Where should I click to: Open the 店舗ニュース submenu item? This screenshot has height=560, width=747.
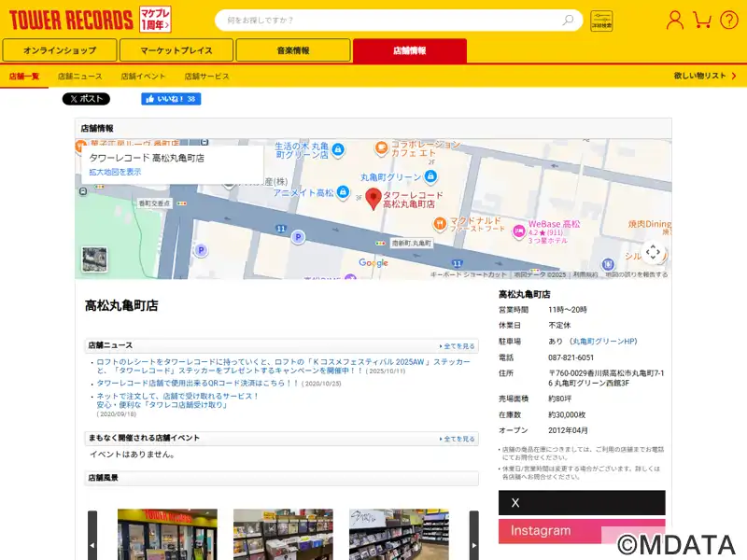coord(80,76)
